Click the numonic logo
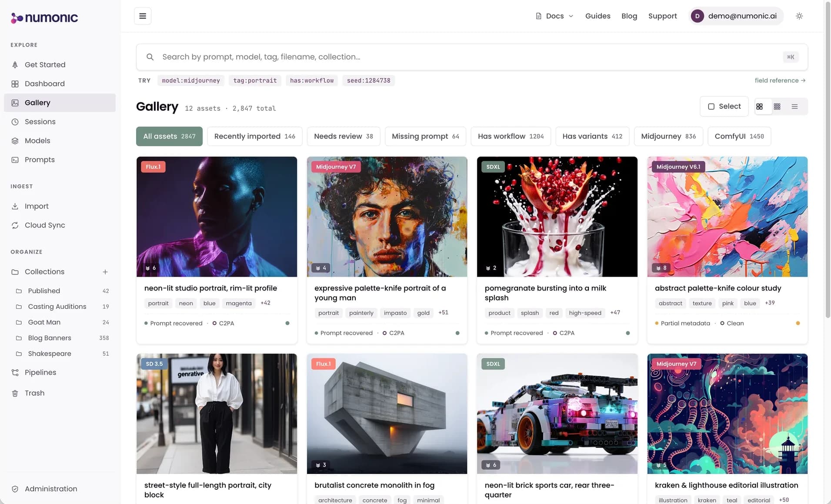The image size is (831, 504). click(44, 17)
